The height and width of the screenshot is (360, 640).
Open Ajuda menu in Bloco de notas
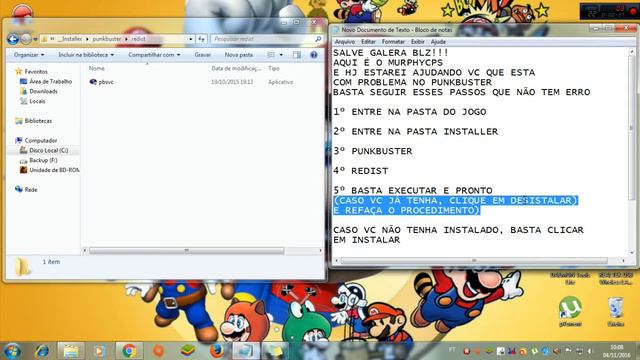[438, 42]
